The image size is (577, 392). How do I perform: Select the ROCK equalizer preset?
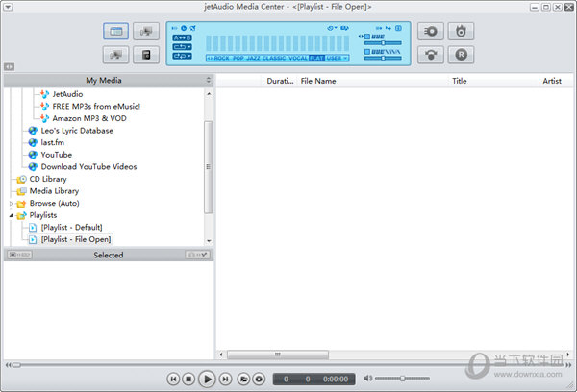point(221,58)
